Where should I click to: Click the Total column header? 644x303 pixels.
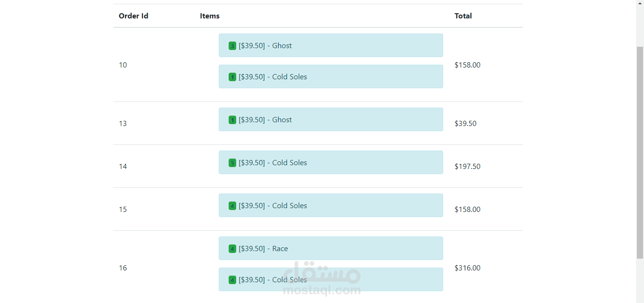pyautogui.click(x=463, y=16)
